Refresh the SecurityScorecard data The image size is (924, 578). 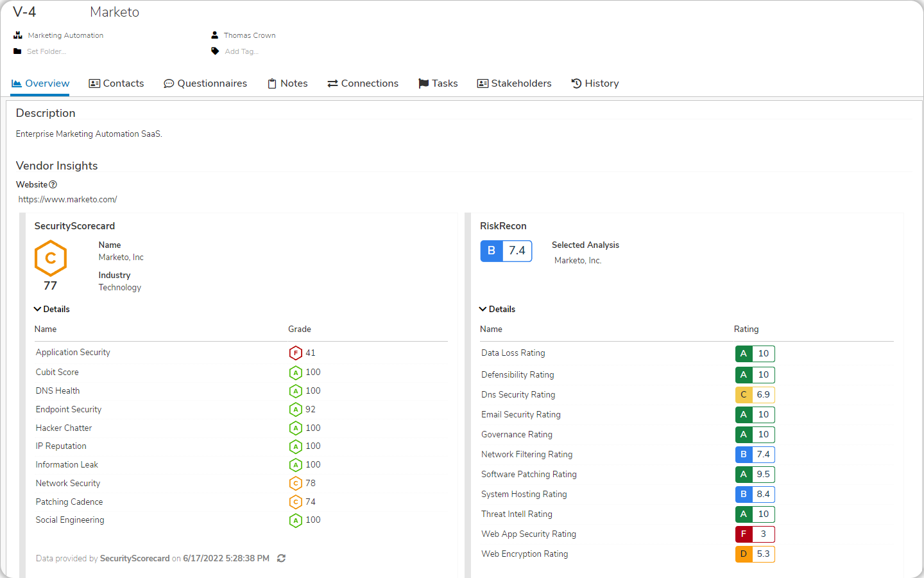281,558
